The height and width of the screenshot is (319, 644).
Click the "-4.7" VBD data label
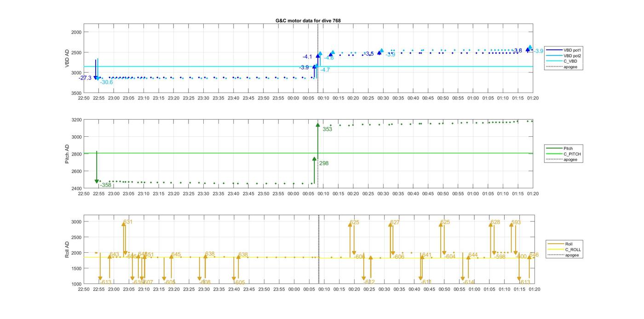click(325, 70)
